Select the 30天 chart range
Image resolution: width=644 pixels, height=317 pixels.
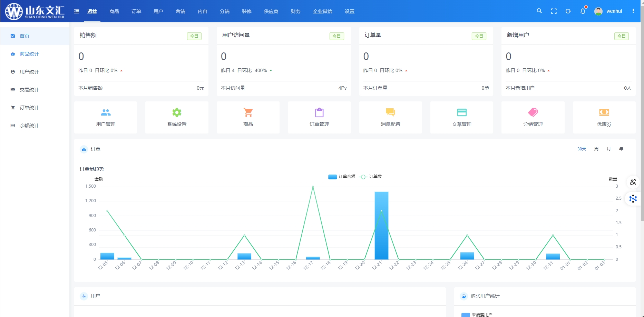582,149
